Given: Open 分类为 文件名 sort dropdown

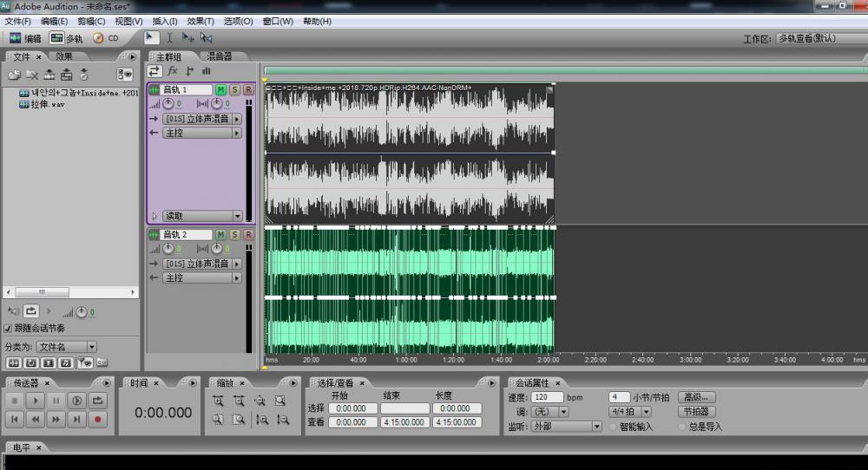Looking at the screenshot, I should click(x=67, y=347).
